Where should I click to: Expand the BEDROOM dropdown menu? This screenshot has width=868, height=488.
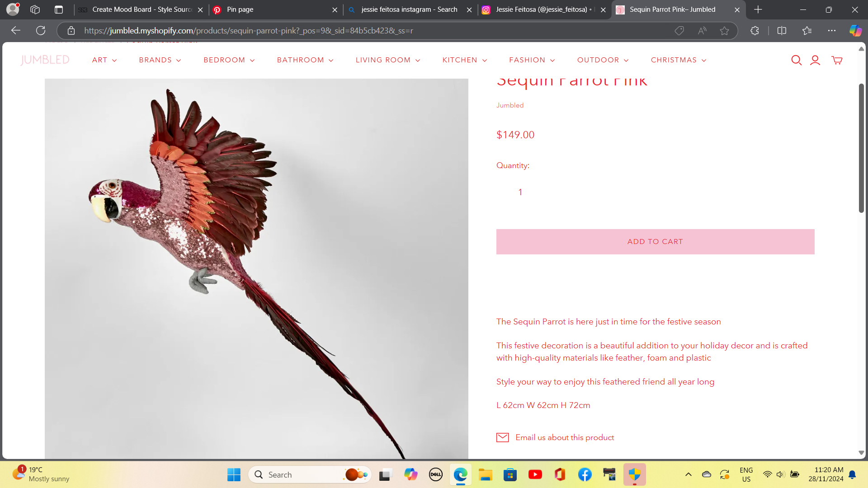point(229,60)
